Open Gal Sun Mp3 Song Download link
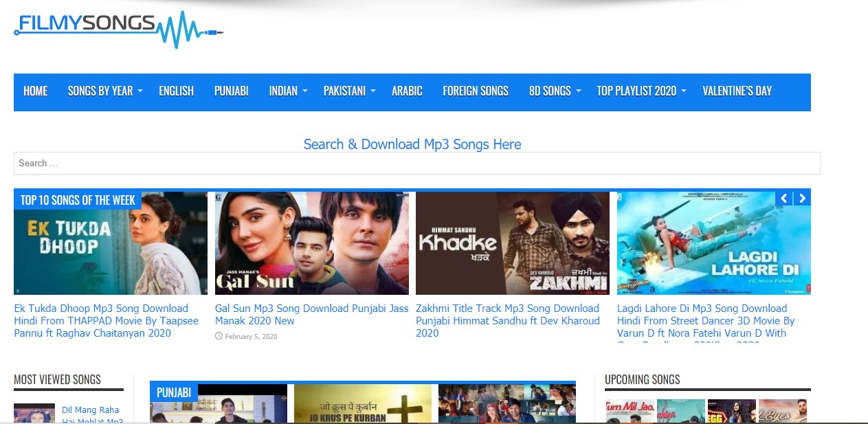This screenshot has width=868, height=424. pyautogui.click(x=311, y=315)
